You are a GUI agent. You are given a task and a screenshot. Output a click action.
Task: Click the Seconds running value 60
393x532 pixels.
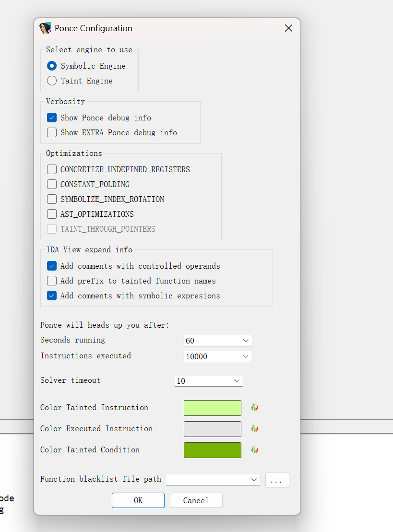coord(190,341)
